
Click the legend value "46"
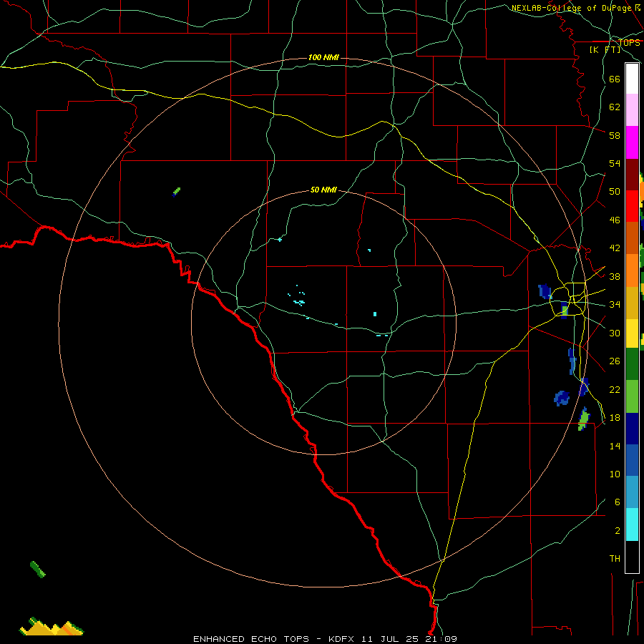point(615,220)
